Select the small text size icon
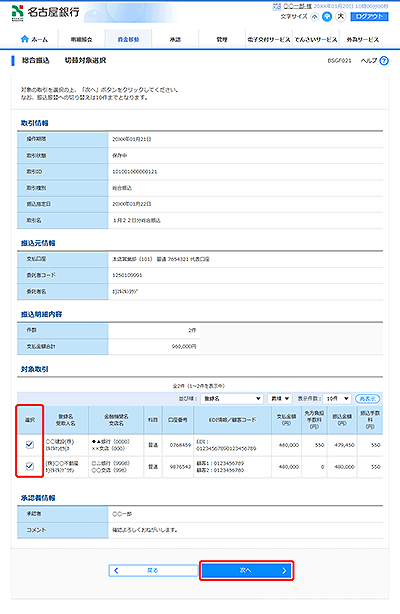Screen dimensions: 400x614 coord(315,16)
